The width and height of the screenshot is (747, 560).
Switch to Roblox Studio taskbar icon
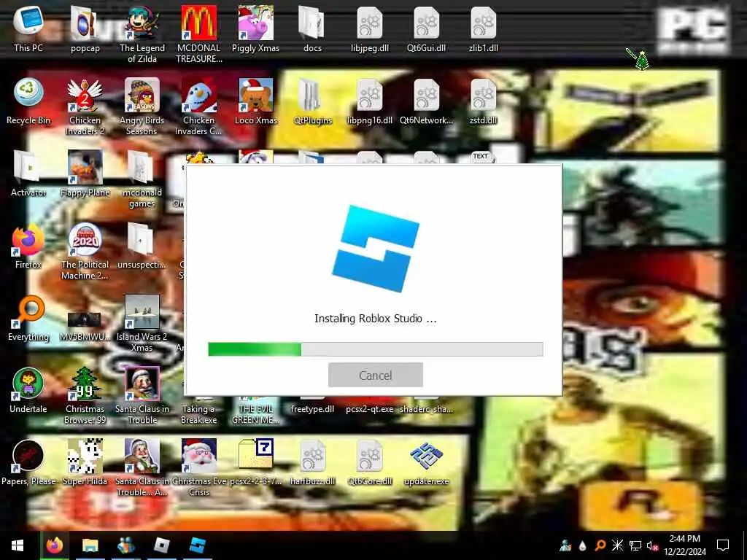[x=197, y=545]
